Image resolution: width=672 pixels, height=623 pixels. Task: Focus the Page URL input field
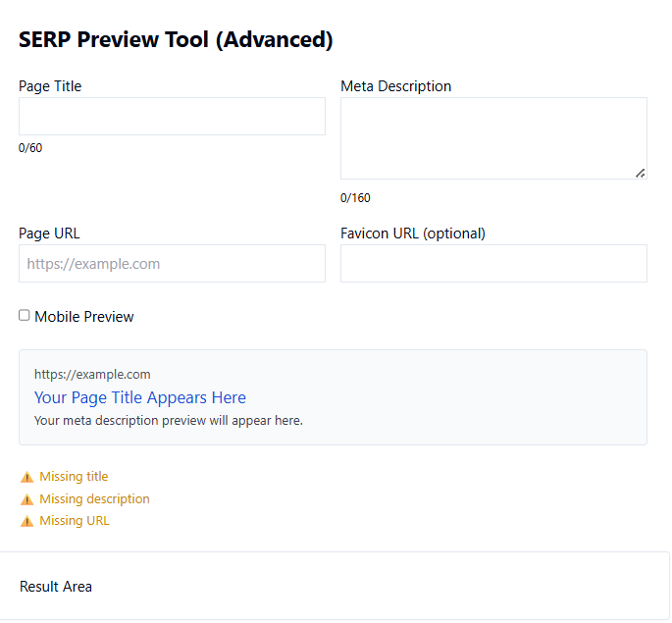coord(172,264)
